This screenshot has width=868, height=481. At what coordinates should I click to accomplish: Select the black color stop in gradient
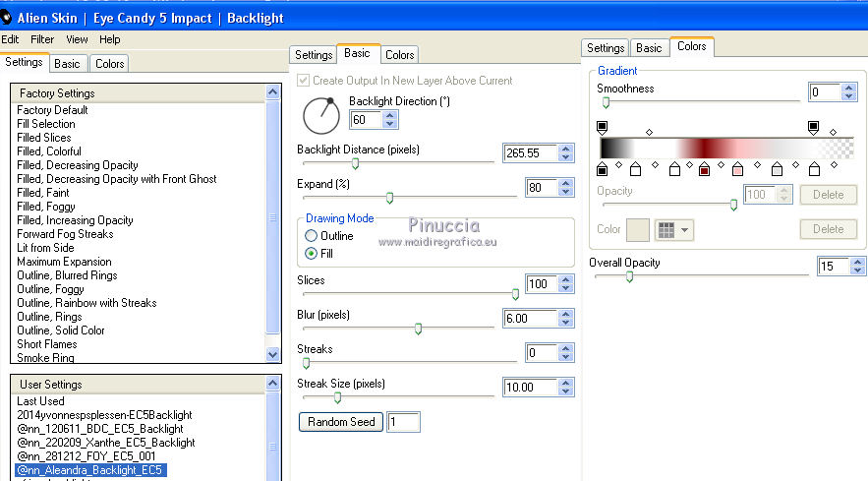coord(603,169)
